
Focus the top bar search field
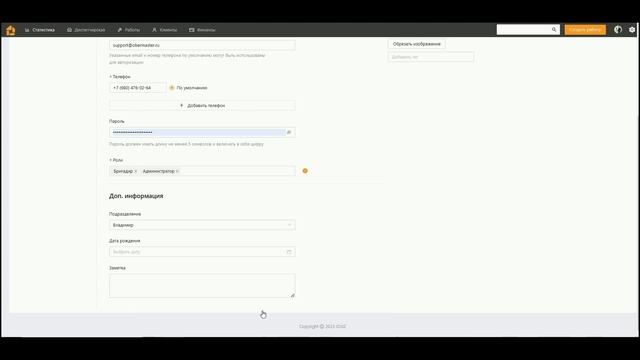click(528, 29)
